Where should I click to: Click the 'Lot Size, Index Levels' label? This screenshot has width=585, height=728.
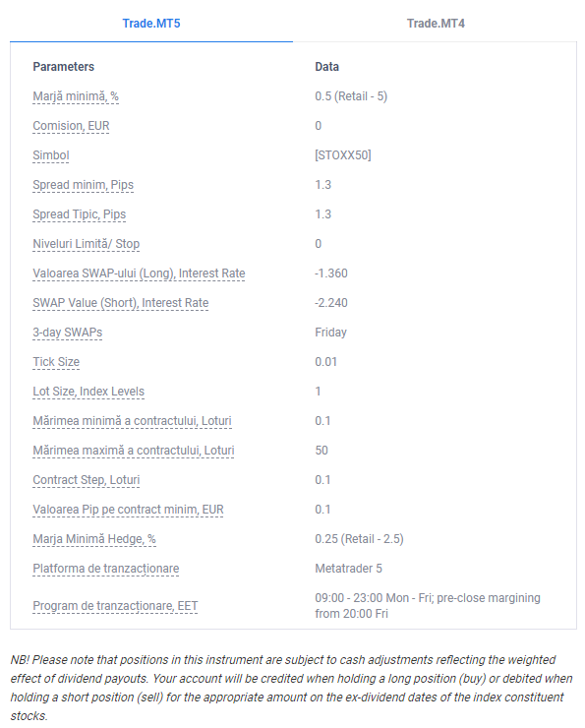88,392
